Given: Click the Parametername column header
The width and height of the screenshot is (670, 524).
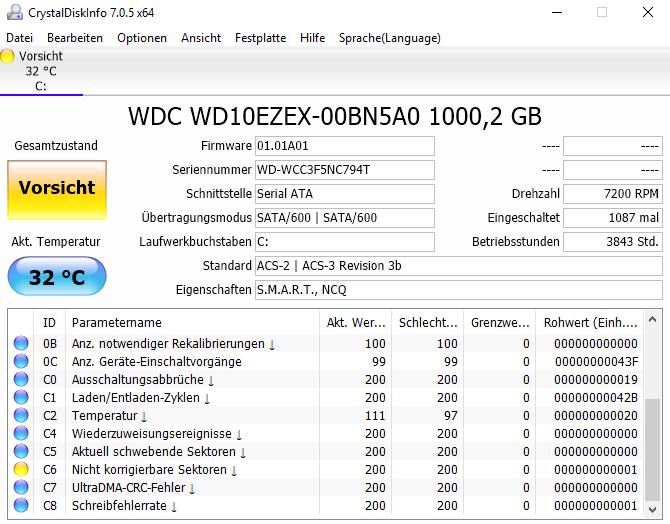Looking at the screenshot, I should [x=192, y=322].
